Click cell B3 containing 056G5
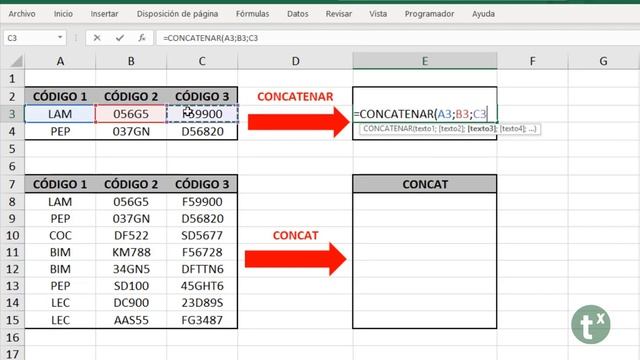This screenshot has height=360, width=640. (x=131, y=114)
